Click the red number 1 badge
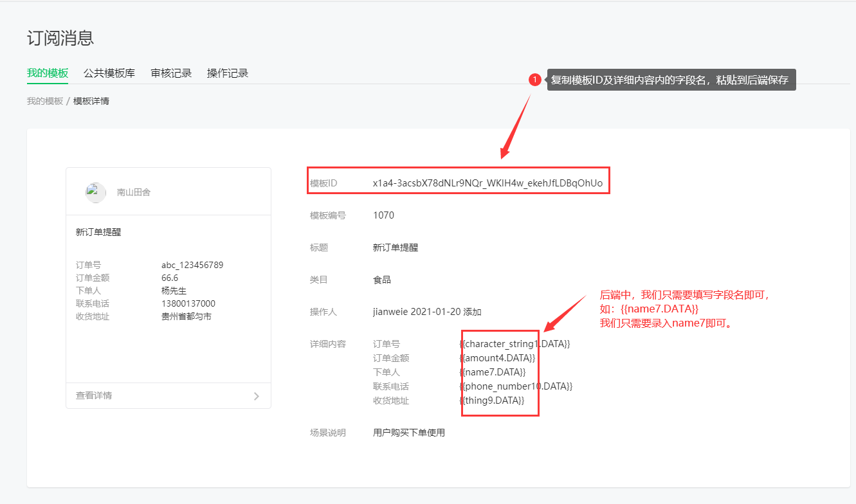 tap(534, 80)
